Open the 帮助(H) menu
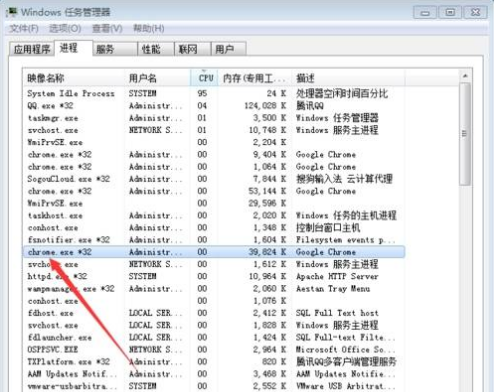 (x=148, y=29)
